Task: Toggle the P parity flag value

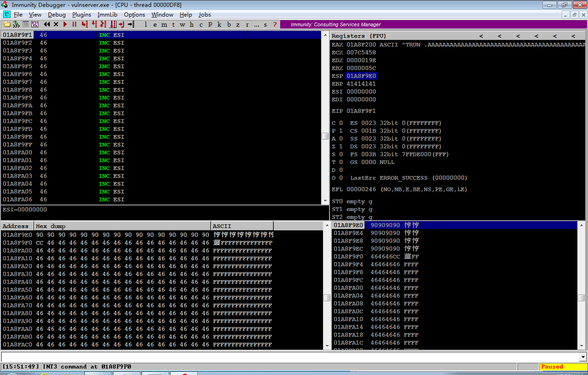Action: [341, 131]
